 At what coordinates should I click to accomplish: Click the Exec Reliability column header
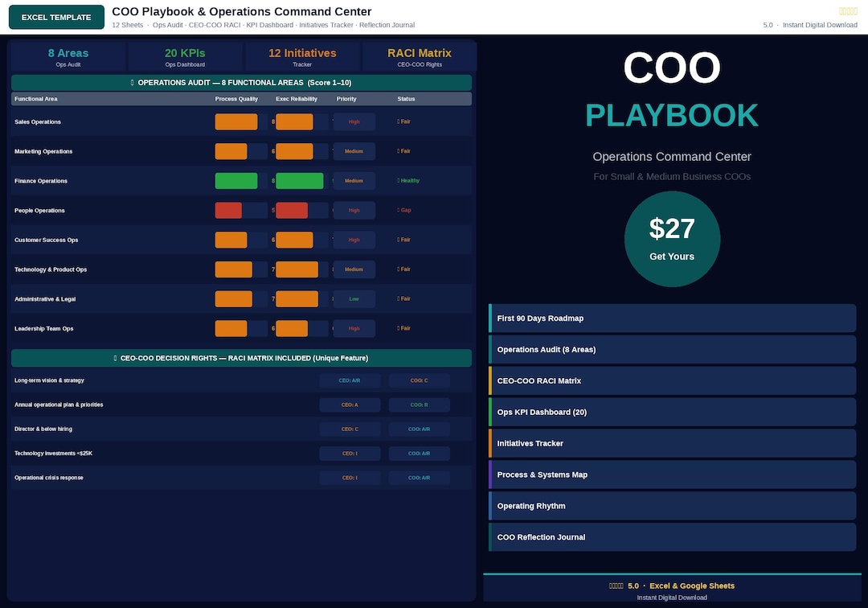pos(297,99)
